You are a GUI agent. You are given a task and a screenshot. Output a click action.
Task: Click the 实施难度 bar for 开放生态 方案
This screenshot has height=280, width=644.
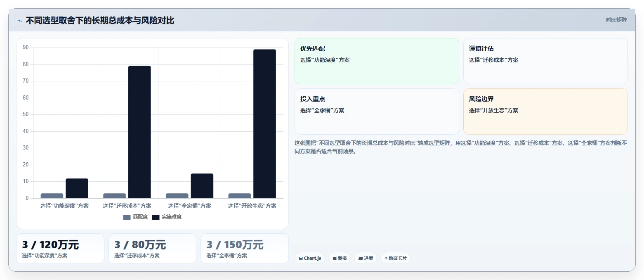coord(264,124)
